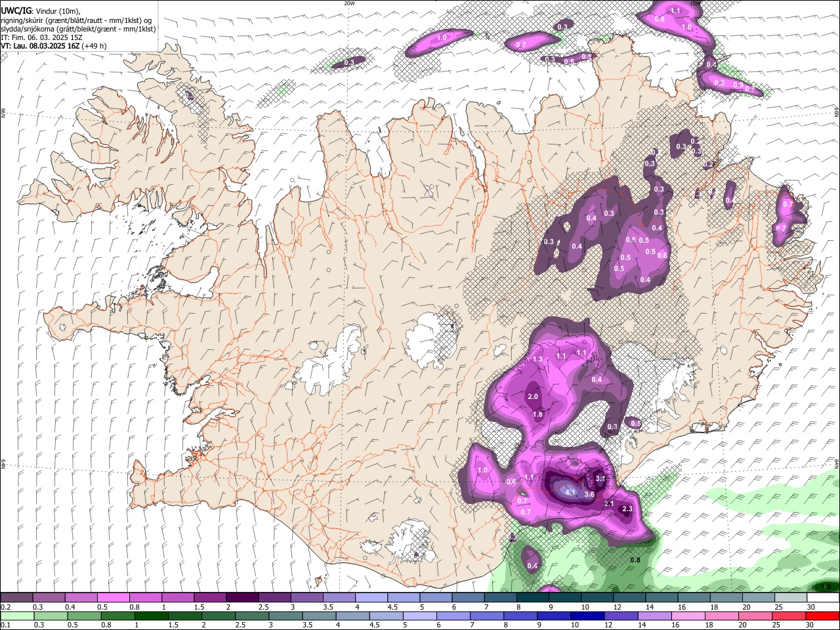Click the 3.6 snowfall value on the map
This screenshot has width=840, height=630.
point(589,494)
